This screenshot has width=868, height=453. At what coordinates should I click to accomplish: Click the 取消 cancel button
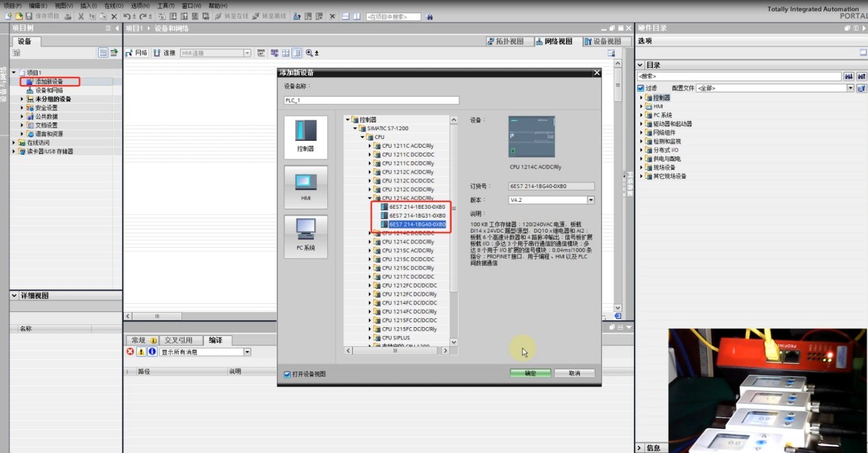click(574, 374)
